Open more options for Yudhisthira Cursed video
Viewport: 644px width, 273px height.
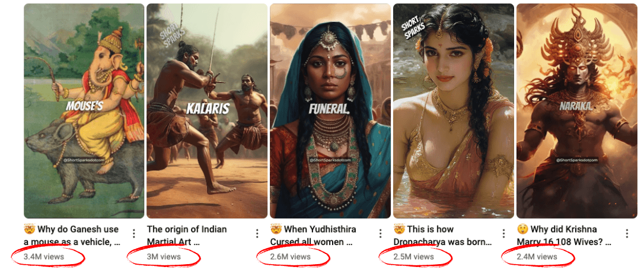[380, 233]
